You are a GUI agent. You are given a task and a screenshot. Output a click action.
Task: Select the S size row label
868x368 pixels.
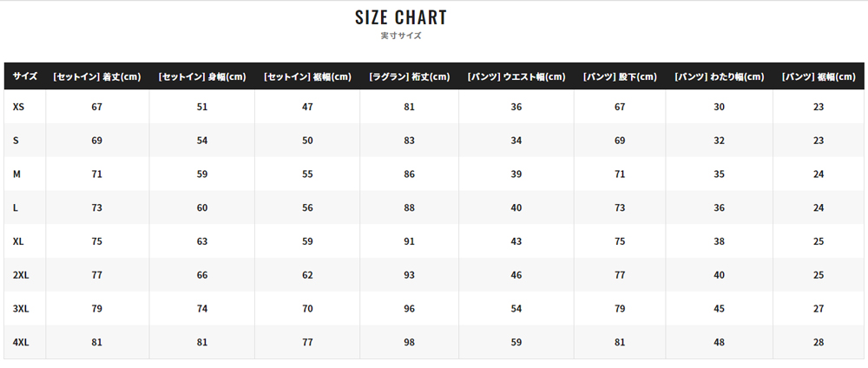tap(16, 141)
